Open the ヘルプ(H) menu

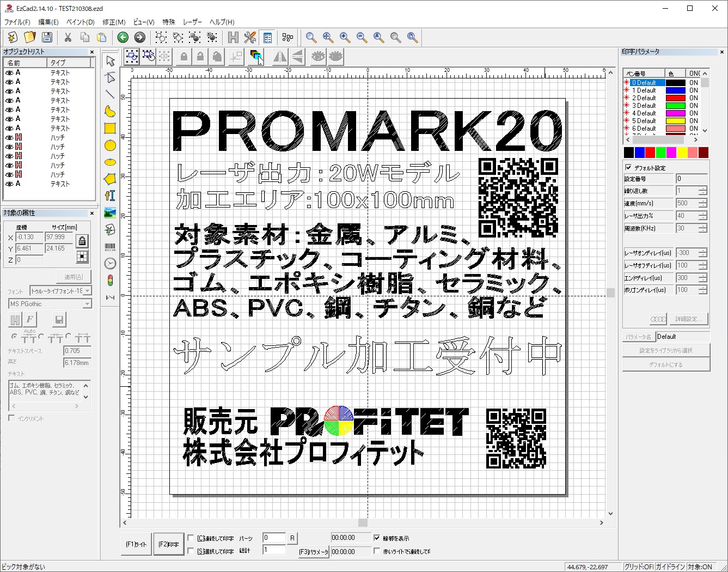coord(222,22)
